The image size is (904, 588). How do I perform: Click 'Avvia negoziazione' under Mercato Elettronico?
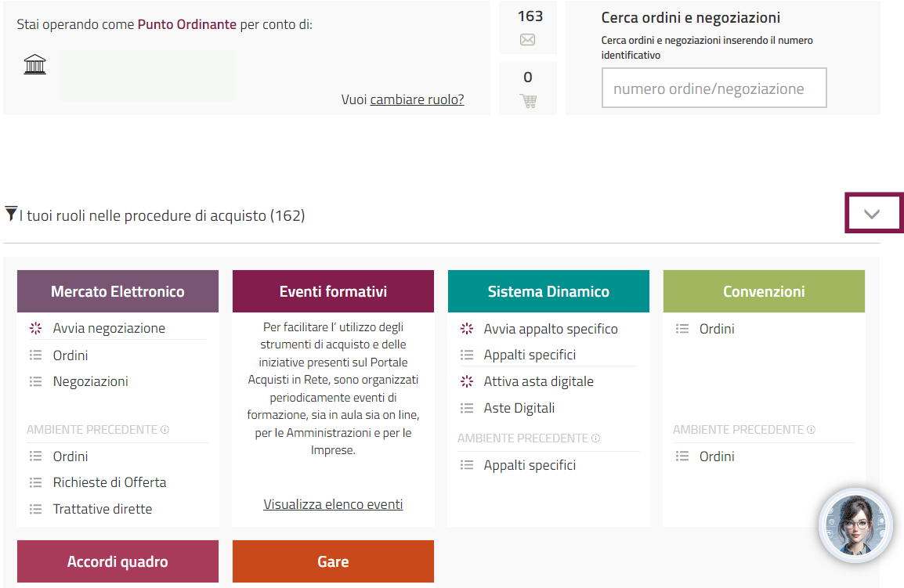(109, 328)
